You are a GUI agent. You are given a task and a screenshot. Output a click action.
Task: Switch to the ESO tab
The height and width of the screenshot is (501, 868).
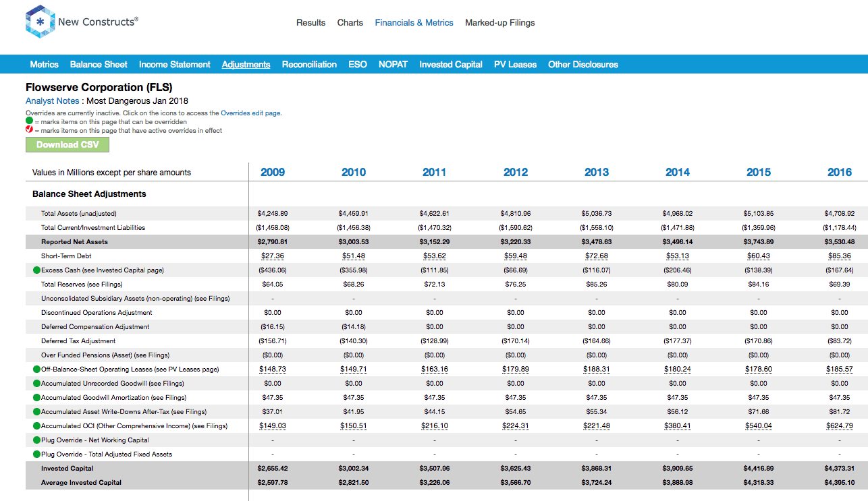coord(358,65)
